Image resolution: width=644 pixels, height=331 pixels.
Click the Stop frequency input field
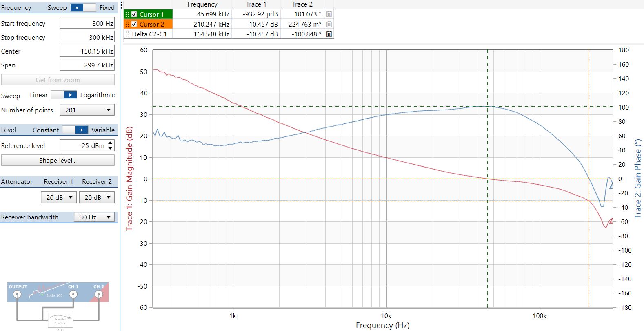tap(87, 37)
